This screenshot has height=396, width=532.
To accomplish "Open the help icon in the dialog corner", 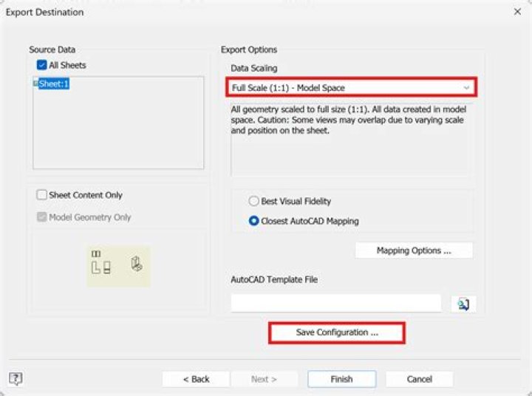I will (16, 378).
